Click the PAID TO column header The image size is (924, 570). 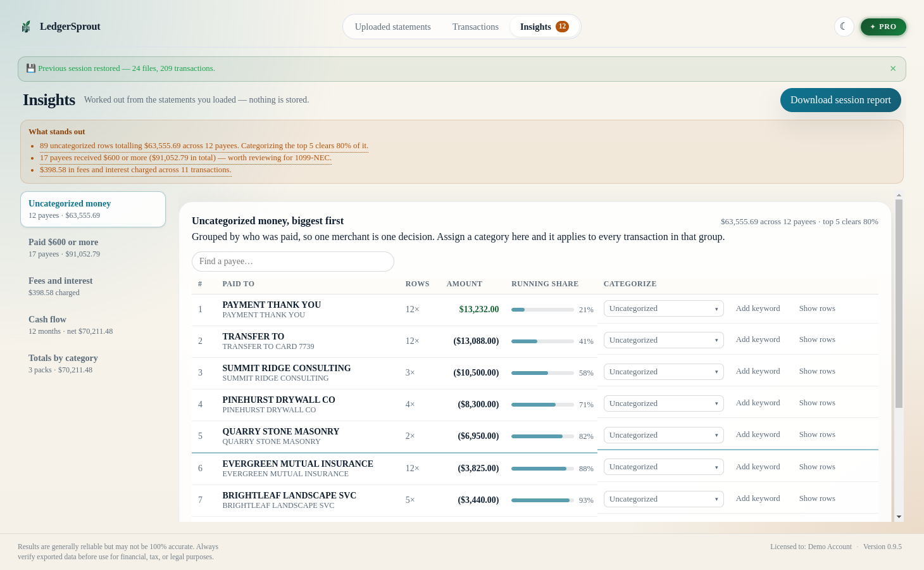coord(239,284)
